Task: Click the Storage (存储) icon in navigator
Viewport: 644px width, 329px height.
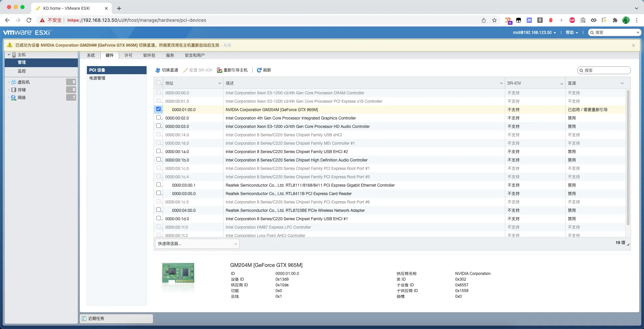Action: point(14,90)
